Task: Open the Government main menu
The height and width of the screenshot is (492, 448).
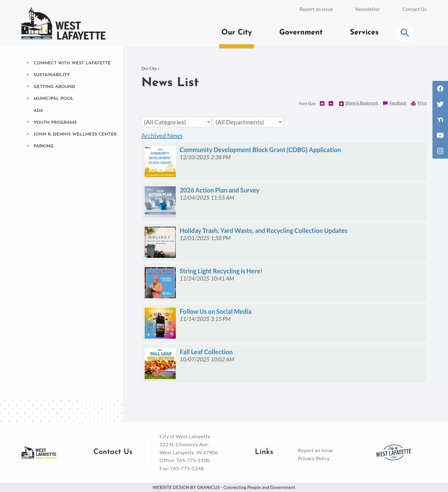Action: coord(301,32)
